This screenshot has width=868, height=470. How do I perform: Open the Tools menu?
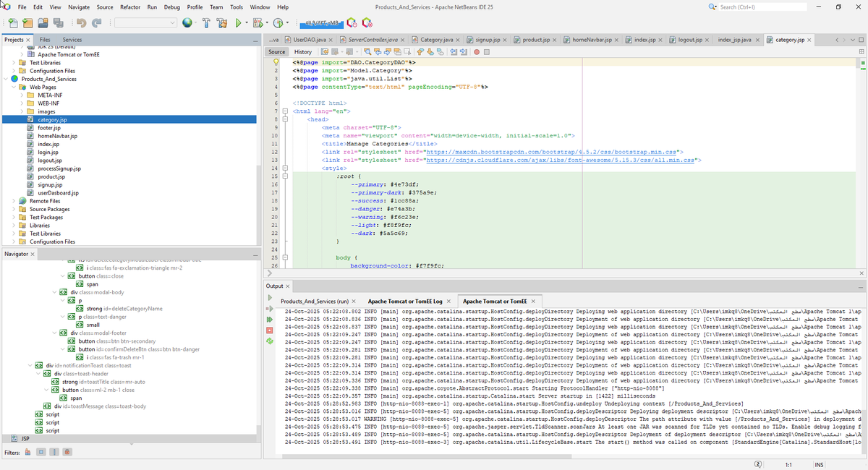[x=237, y=7]
